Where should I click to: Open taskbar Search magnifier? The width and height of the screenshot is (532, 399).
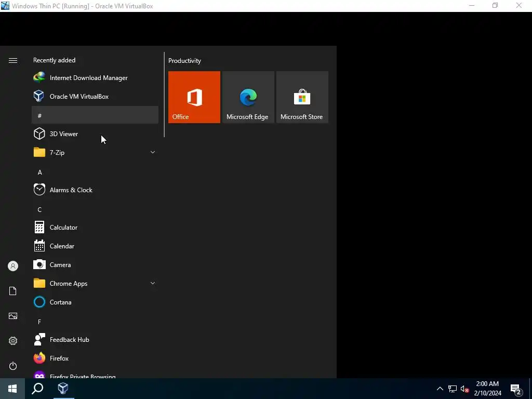click(x=37, y=389)
